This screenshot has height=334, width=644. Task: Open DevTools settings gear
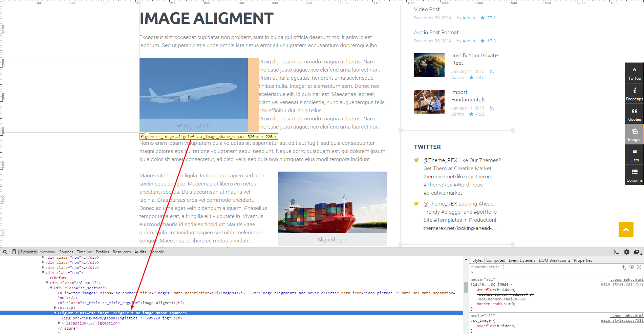pyautogui.click(x=627, y=252)
